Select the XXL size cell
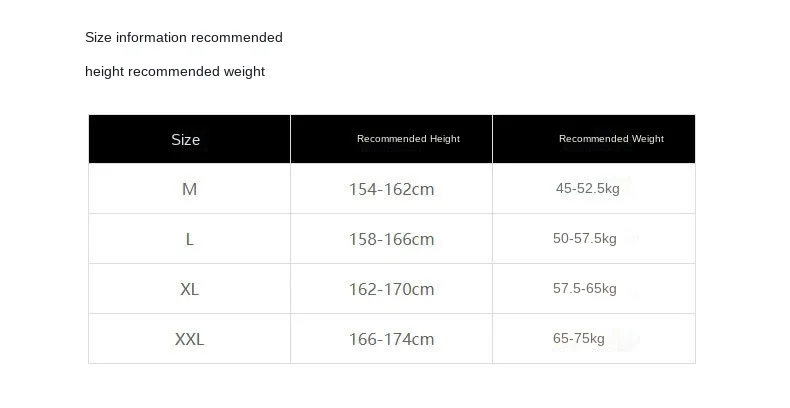The width and height of the screenshot is (790, 408). tap(189, 339)
